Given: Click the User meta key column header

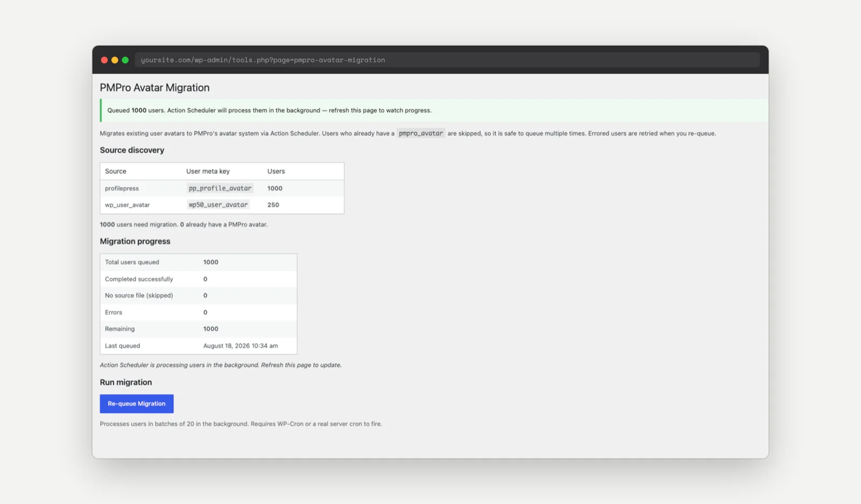Looking at the screenshot, I should pyautogui.click(x=208, y=171).
